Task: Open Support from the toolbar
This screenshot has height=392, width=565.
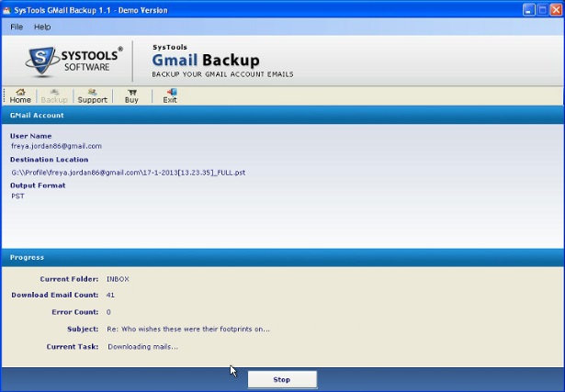Action: point(93,96)
